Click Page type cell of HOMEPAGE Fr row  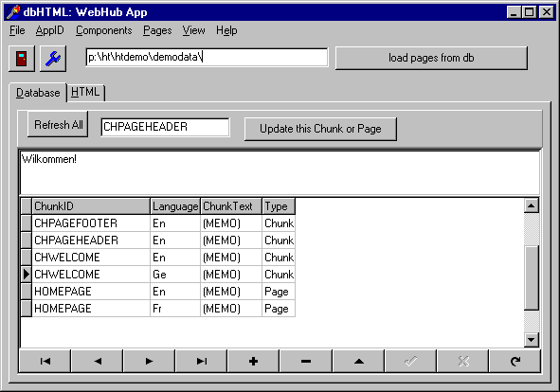click(279, 309)
